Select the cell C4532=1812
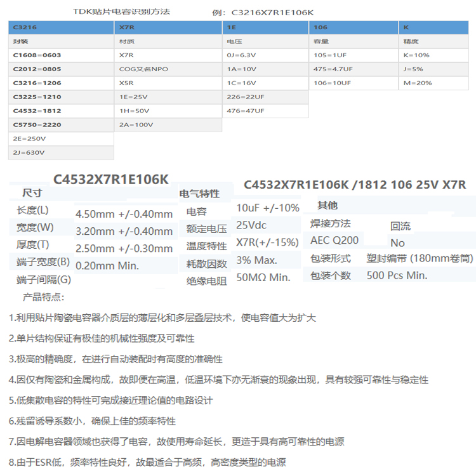Screen dimensions: 476x476 [x=61, y=111]
